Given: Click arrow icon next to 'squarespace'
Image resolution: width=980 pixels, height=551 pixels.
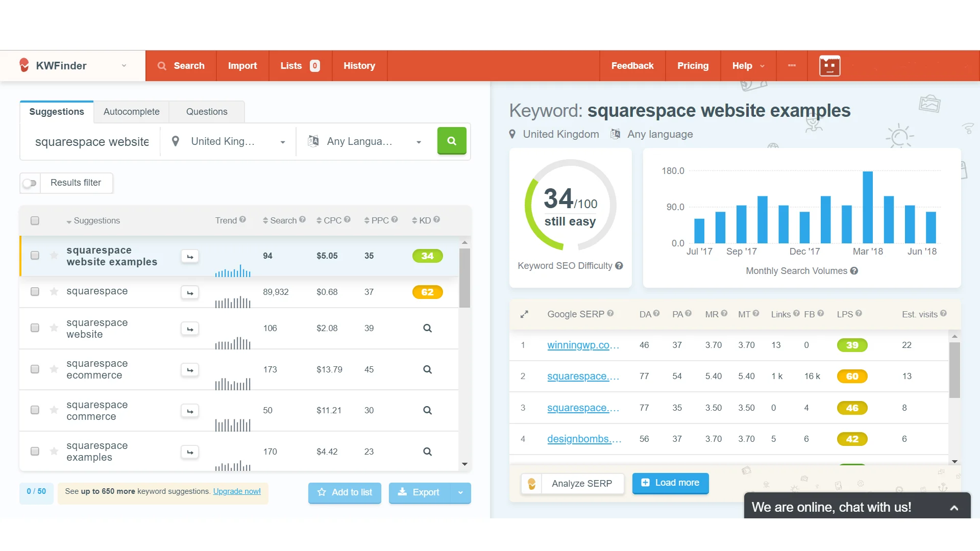Looking at the screenshot, I should tap(190, 293).
